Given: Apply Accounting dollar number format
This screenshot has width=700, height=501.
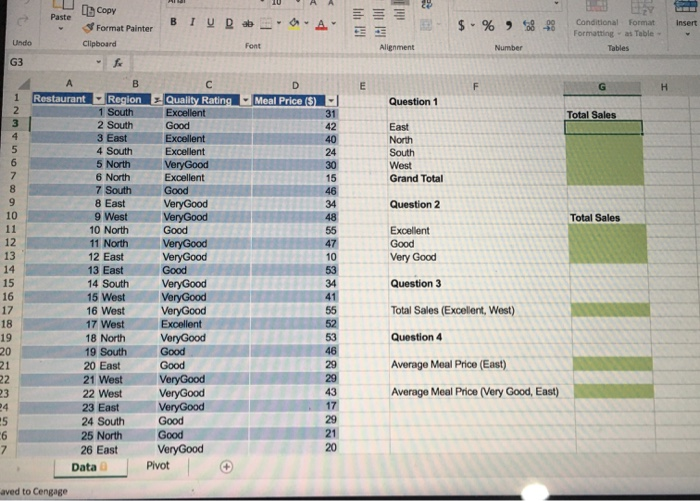Looking at the screenshot, I should (461, 25).
